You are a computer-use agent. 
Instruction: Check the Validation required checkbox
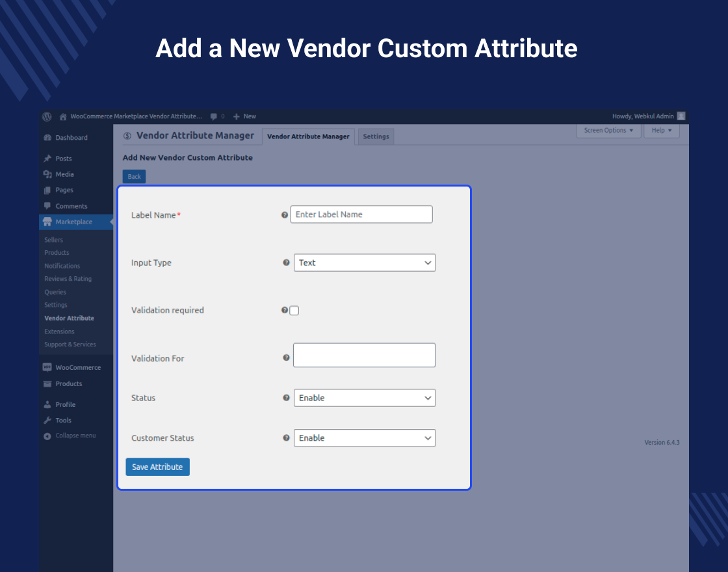[294, 311]
